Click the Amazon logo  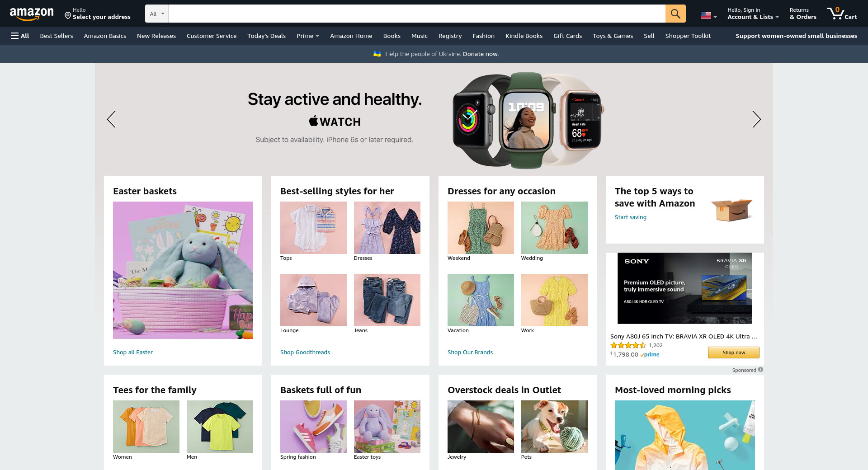point(32,14)
